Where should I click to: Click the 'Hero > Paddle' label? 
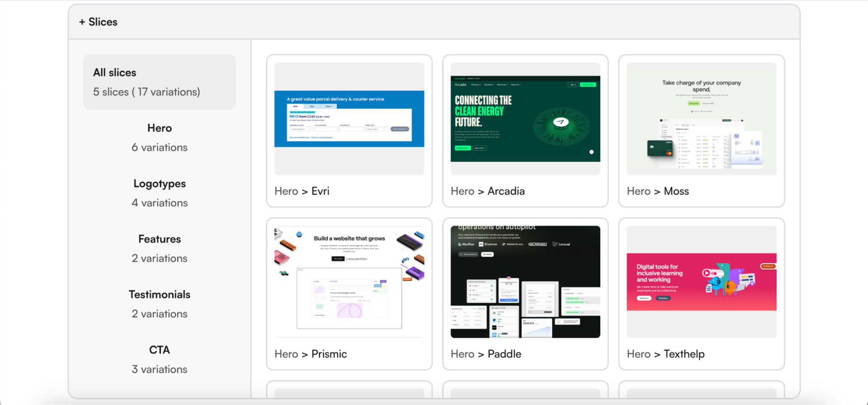(486, 354)
